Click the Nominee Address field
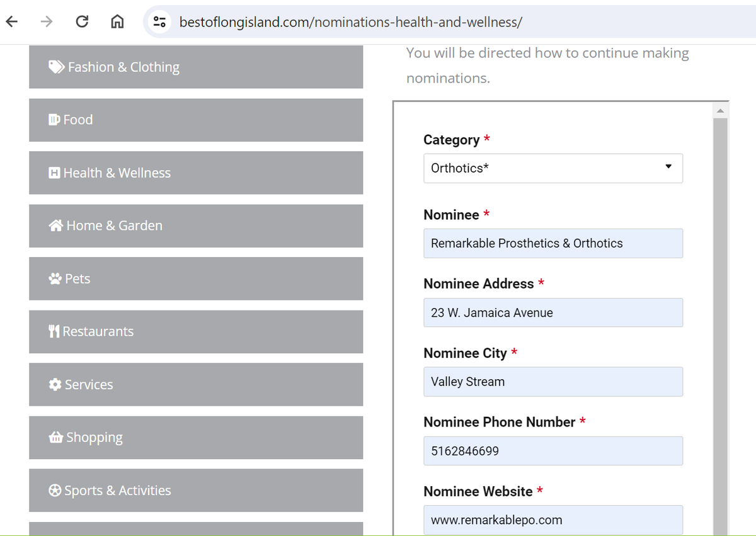The width and height of the screenshot is (756, 536). 553,312
